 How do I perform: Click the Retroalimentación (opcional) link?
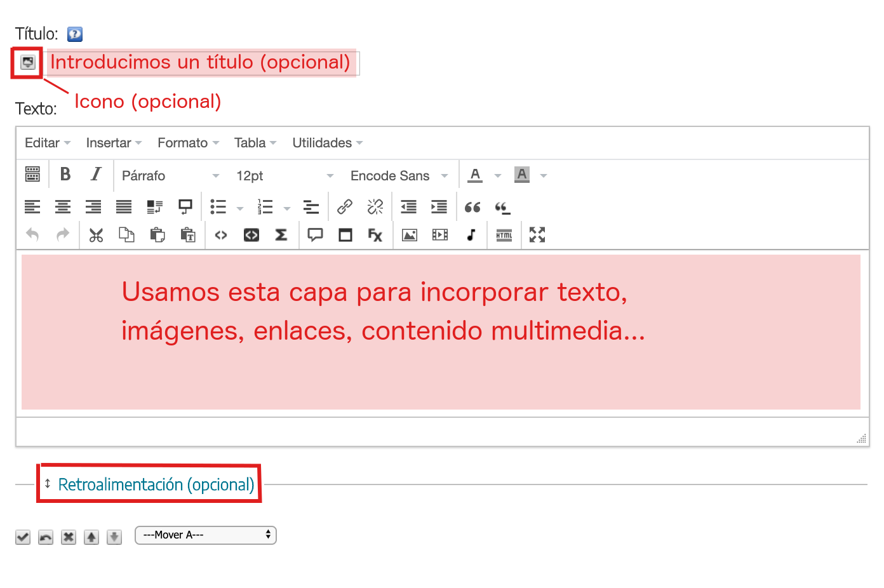coord(155,484)
